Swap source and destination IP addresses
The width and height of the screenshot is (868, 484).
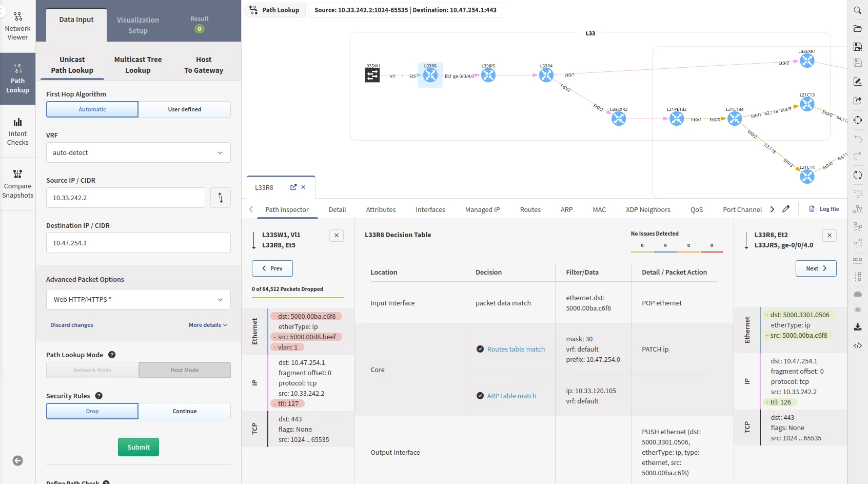[x=221, y=198]
